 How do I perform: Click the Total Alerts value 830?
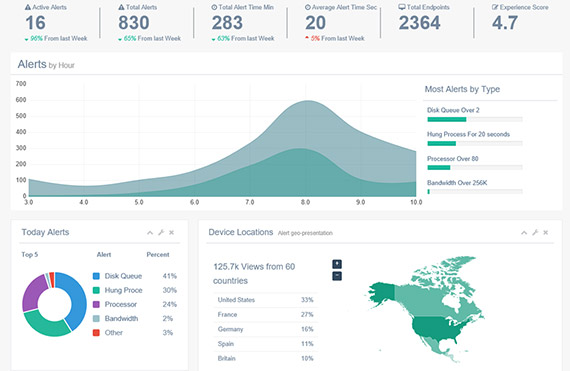click(x=134, y=23)
